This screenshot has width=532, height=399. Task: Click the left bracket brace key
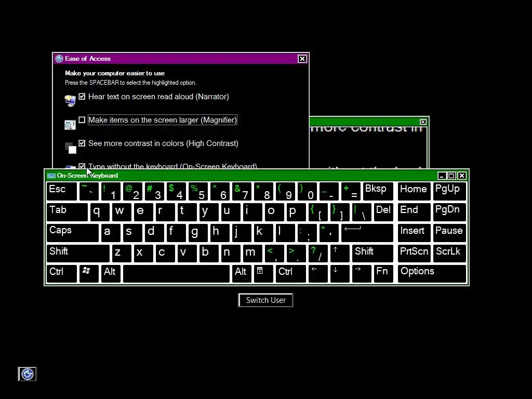(x=318, y=212)
